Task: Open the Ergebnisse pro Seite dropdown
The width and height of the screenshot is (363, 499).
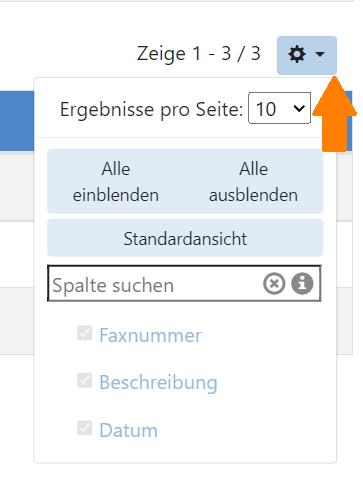Action: pos(279,108)
